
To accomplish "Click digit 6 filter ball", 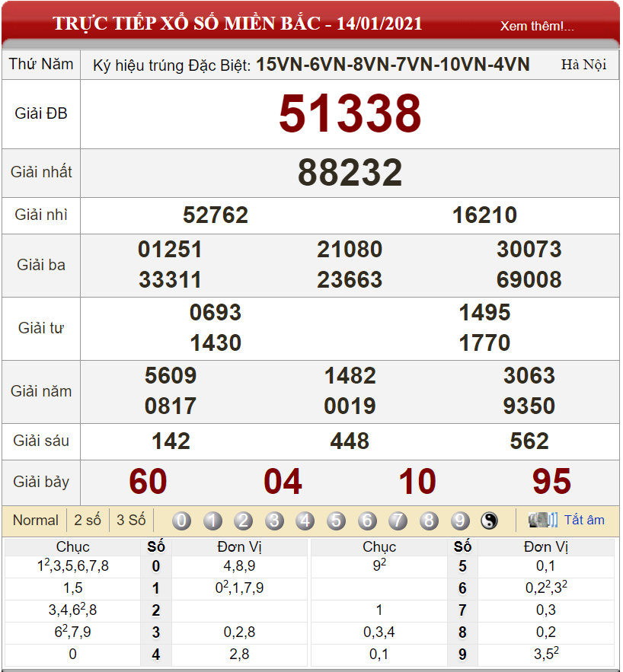I will click(367, 521).
